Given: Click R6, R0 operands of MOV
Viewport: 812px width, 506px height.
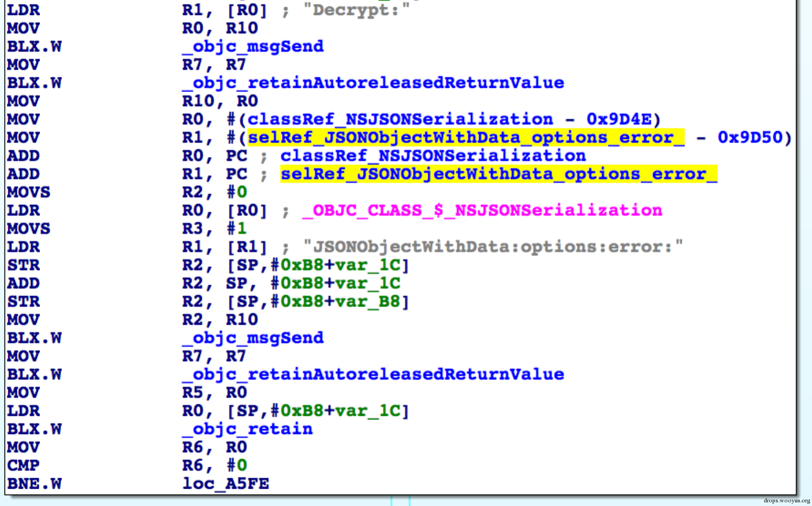Looking at the screenshot, I should tap(214, 447).
